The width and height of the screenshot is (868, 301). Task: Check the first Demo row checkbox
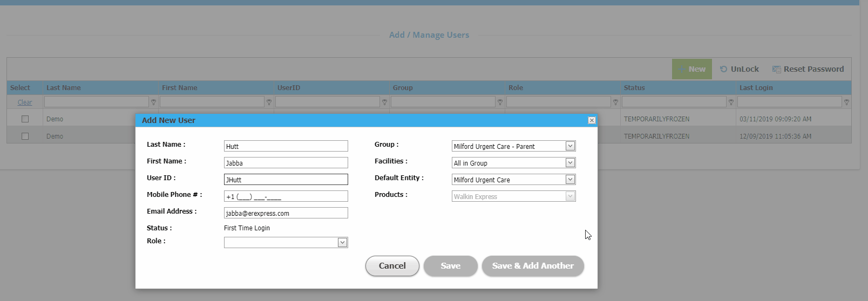tap(25, 119)
